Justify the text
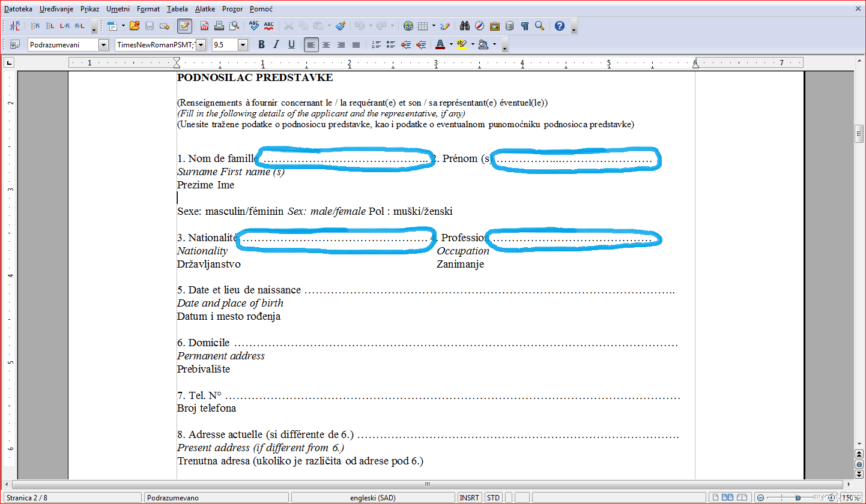This screenshot has height=504, width=866. pyautogui.click(x=356, y=44)
